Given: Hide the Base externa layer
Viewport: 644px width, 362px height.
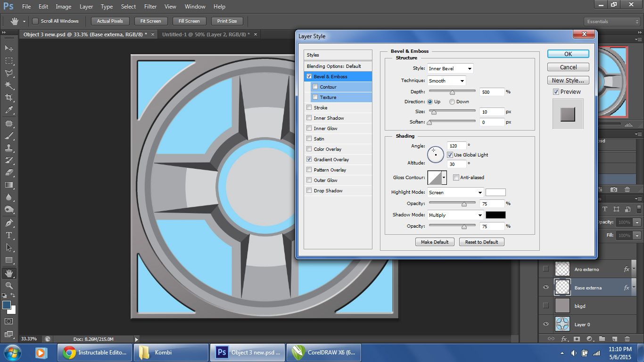Looking at the screenshot, I should tap(546, 288).
